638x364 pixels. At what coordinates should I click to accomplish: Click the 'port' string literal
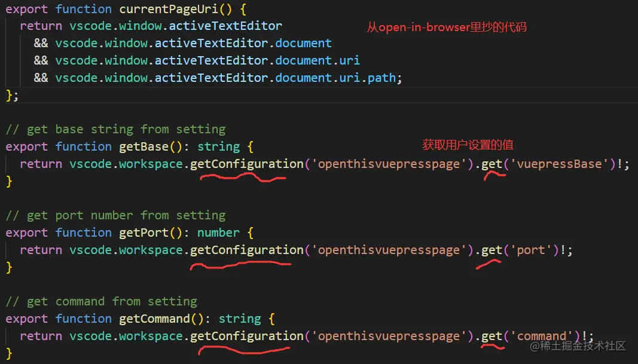pyautogui.click(x=531, y=250)
